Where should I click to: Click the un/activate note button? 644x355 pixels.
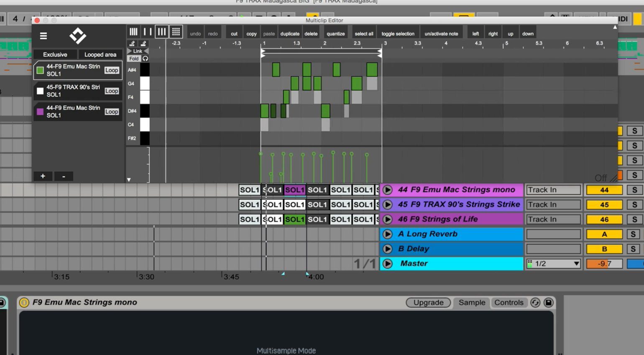tap(441, 34)
